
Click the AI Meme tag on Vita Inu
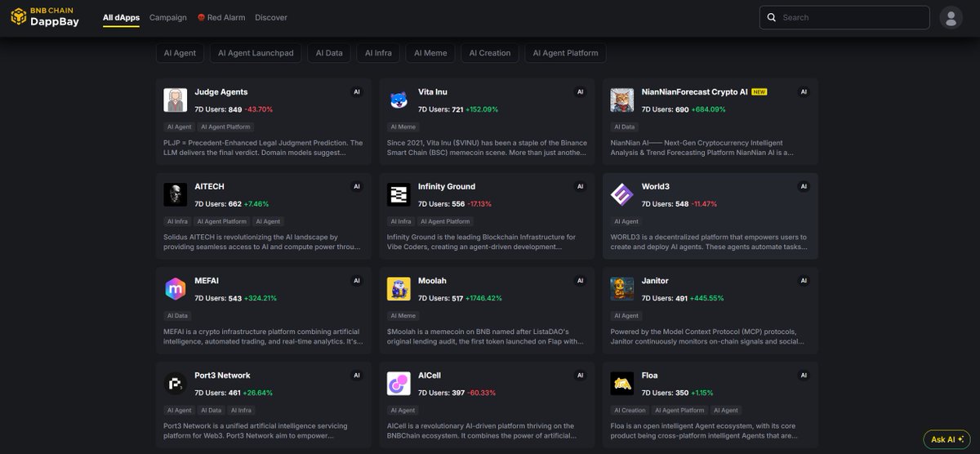tap(403, 127)
